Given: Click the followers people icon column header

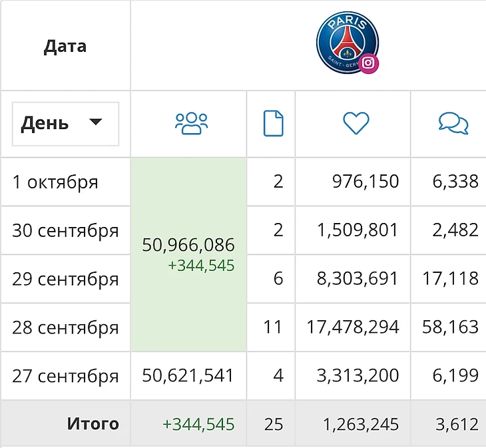Looking at the screenshot, I should click(191, 124).
